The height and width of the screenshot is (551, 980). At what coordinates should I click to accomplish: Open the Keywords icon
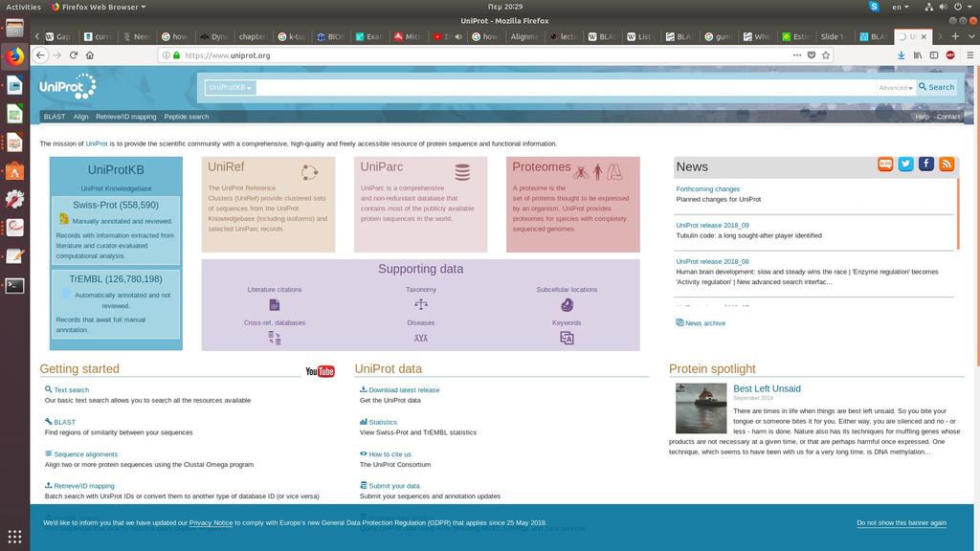pyautogui.click(x=567, y=338)
